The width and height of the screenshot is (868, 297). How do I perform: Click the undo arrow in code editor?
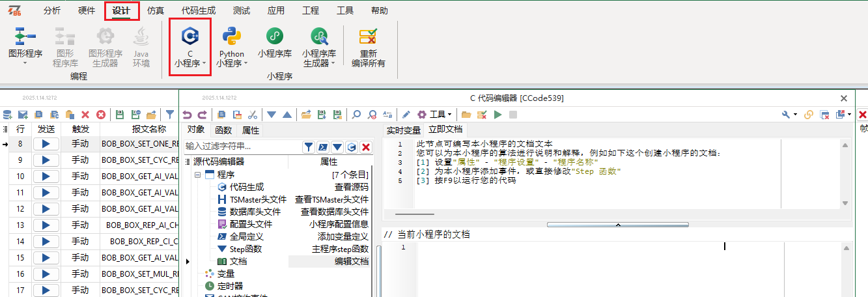[186, 115]
